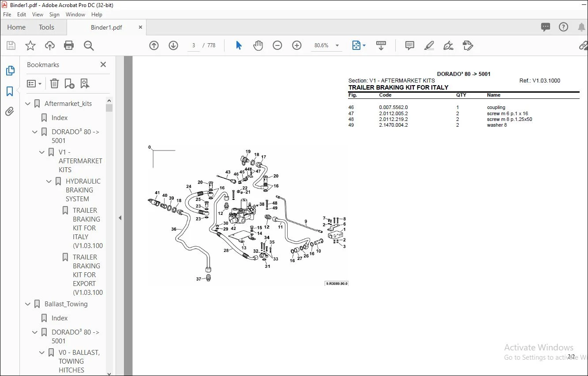This screenshot has width=588, height=376.
Task: Switch to the Home tab
Action: tap(16, 27)
